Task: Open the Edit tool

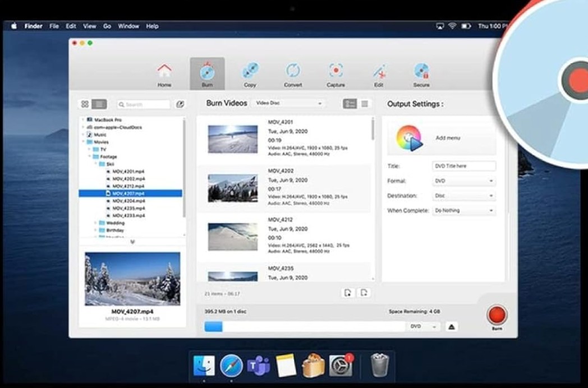Action: coord(379,75)
